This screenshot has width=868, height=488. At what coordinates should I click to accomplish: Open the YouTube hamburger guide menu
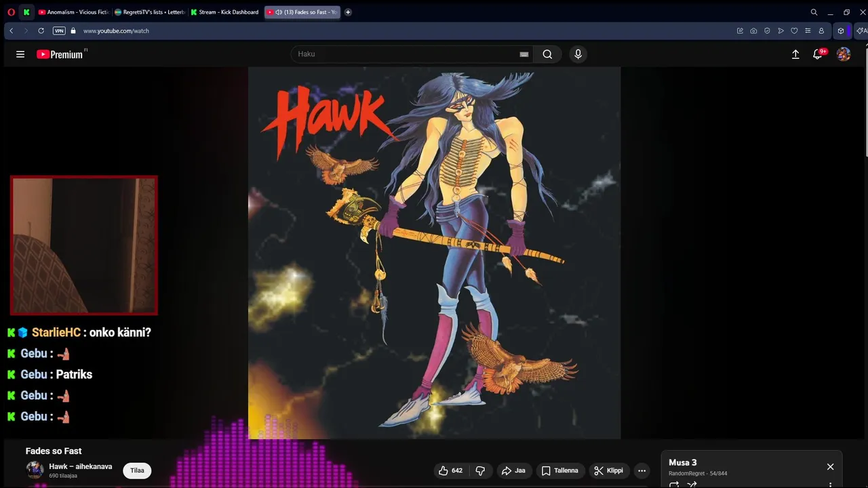[20, 54]
